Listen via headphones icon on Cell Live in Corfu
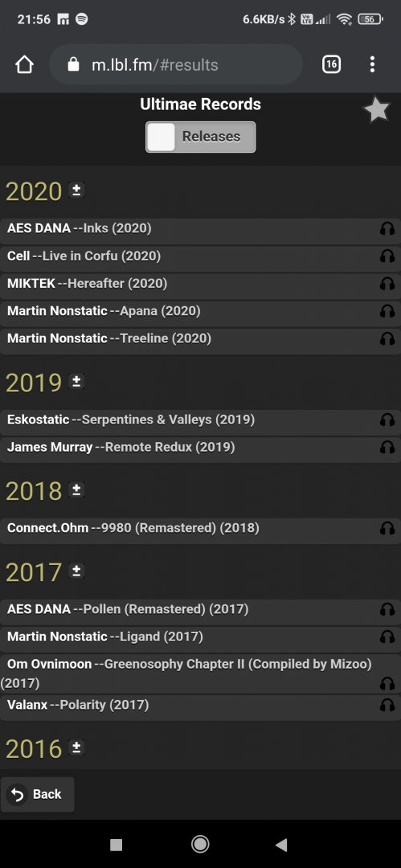401x868 pixels. click(x=387, y=256)
